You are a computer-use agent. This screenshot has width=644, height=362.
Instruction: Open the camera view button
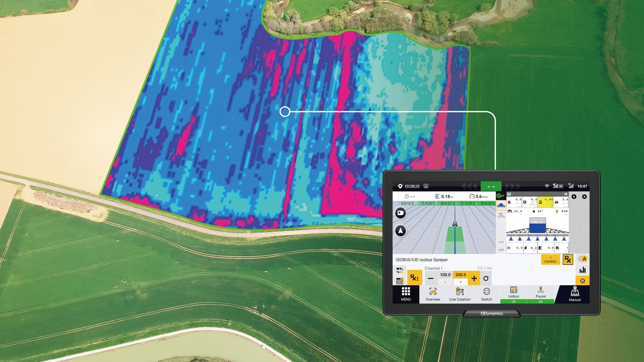pos(400,213)
